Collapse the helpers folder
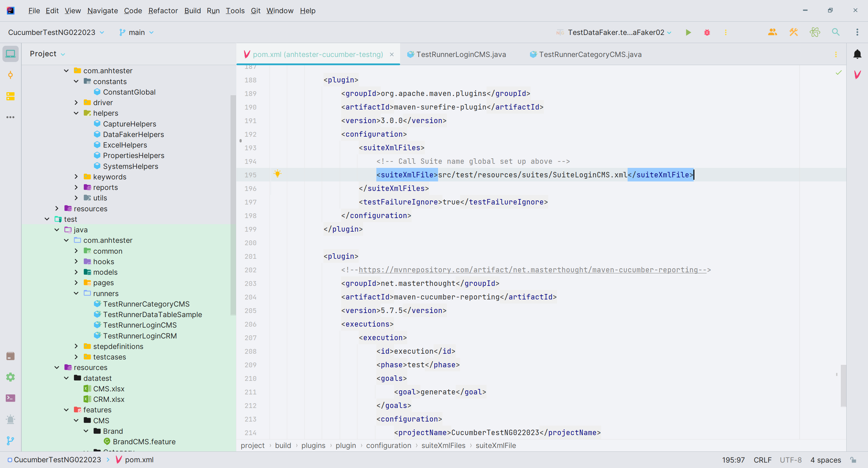Viewport: 868px width, 468px height. [76, 113]
